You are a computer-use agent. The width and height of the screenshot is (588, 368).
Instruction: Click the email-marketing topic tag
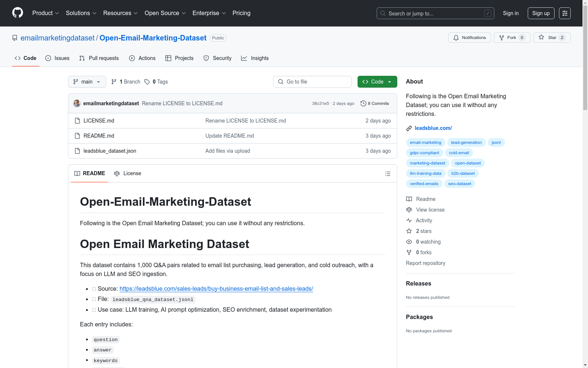click(x=426, y=142)
